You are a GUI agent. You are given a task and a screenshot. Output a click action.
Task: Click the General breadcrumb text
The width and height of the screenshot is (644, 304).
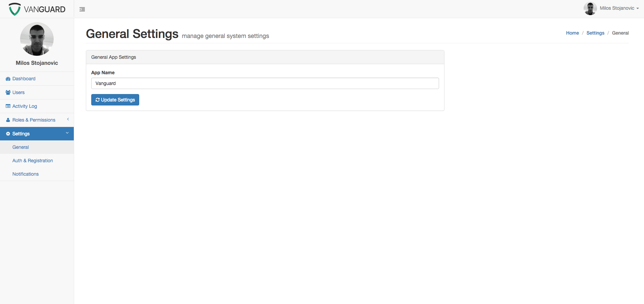pos(620,33)
